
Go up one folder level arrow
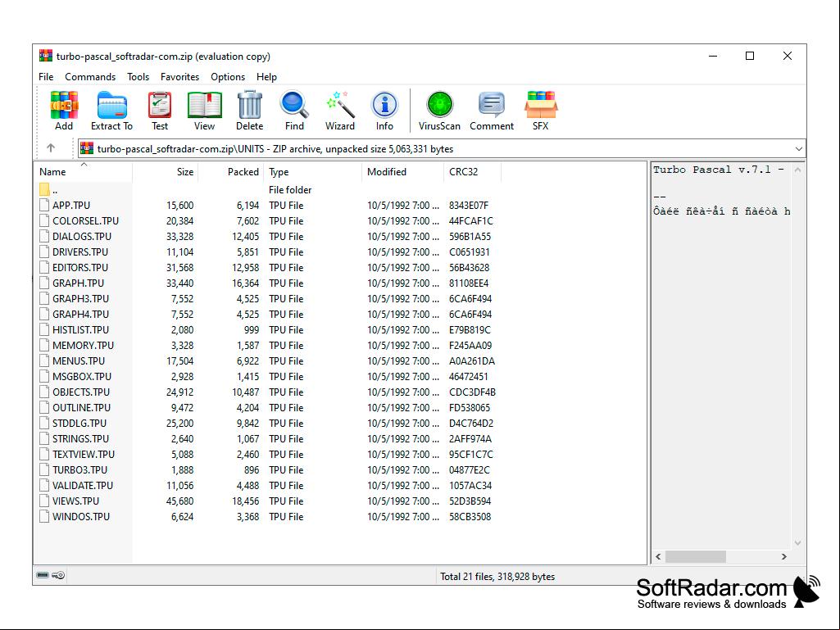pyautogui.click(x=51, y=147)
